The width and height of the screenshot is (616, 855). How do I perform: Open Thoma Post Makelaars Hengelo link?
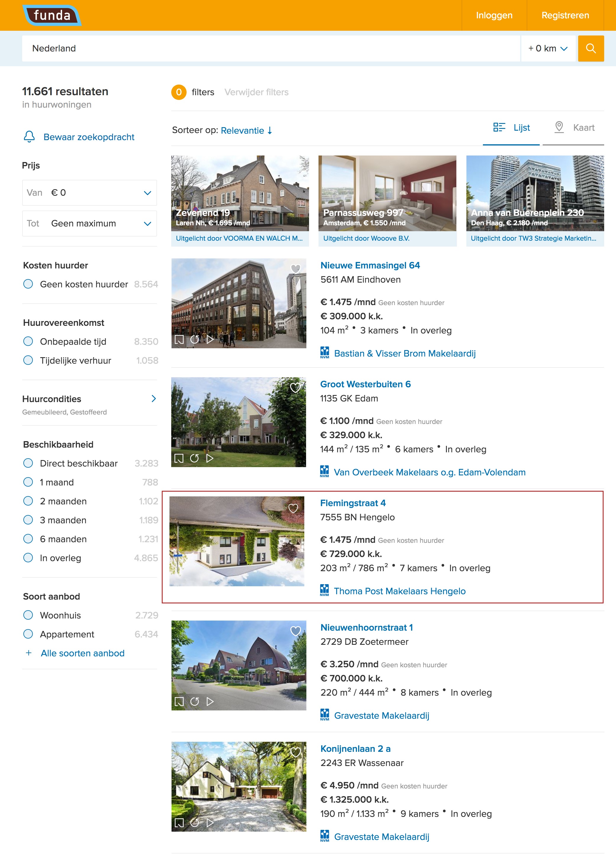point(400,591)
